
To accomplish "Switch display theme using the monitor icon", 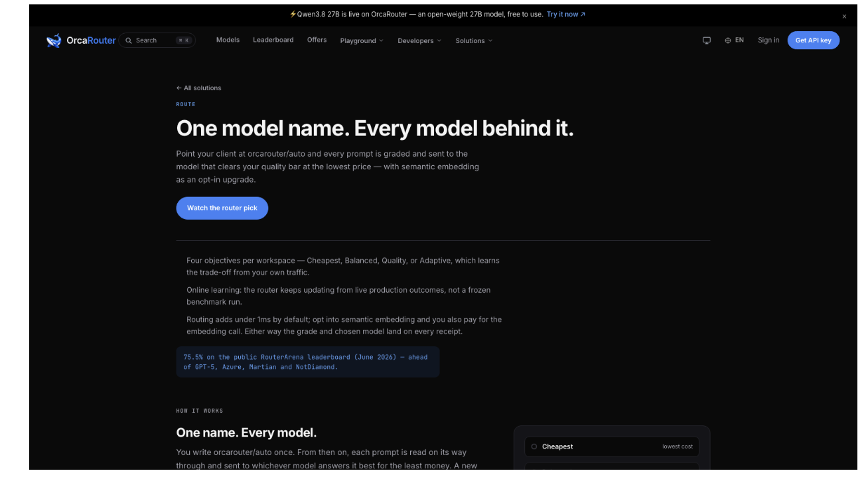I will (707, 40).
